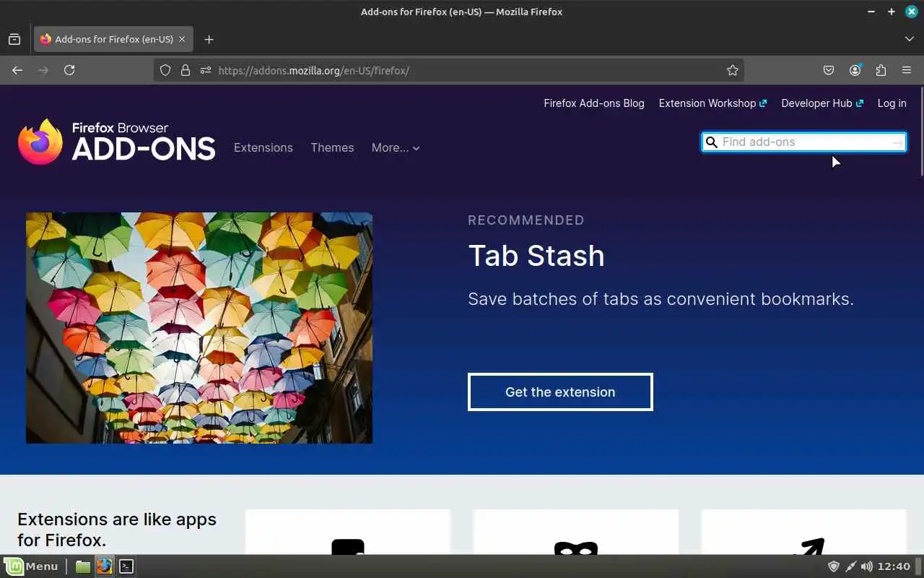
Task: Open the network connection tray icon
Action: pos(850,566)
